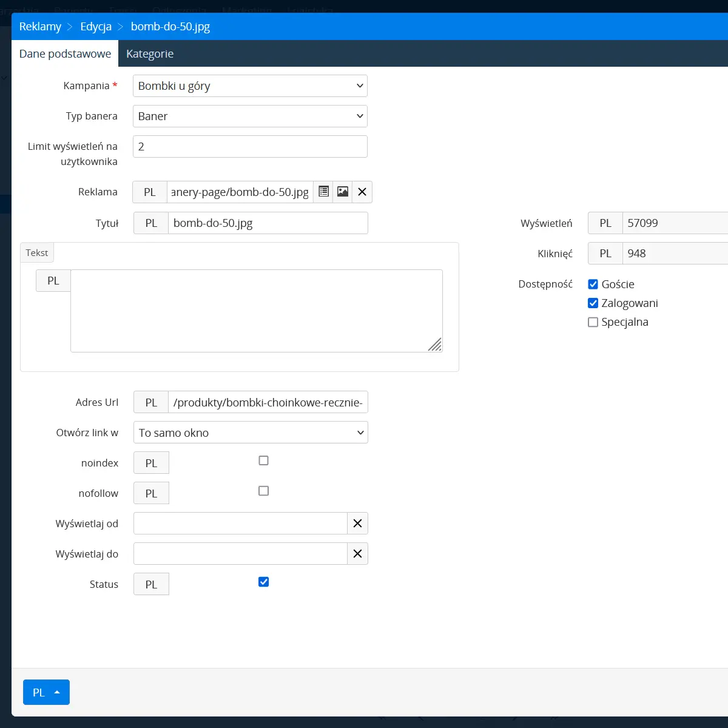The image size is (728, 728).
Task: Open the Kampania dropdown
Action: [250, 86]
